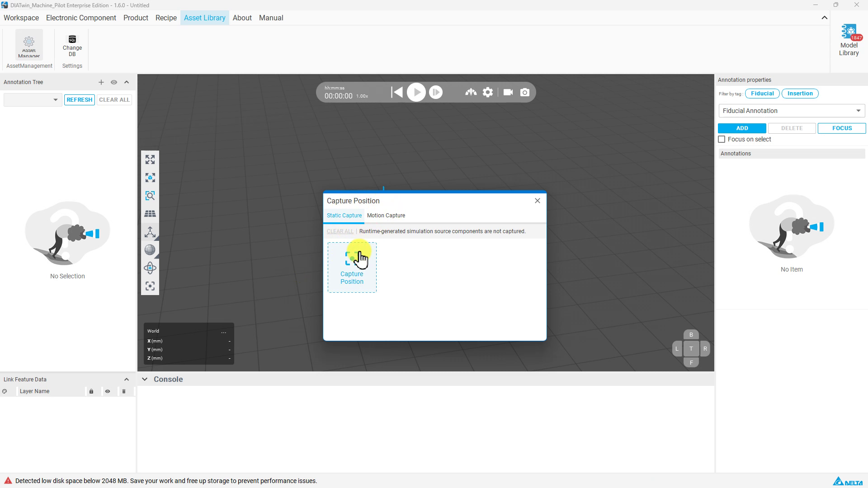
Task: Click the Capture Position tile
Action: click(x=352, y=267)
